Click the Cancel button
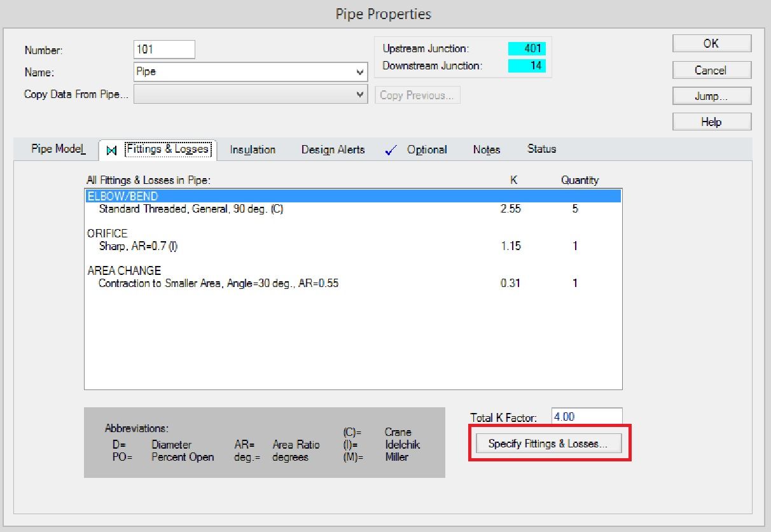Image resolution: width=771 pixels, height=532 pixels. [x=712, y=70]
